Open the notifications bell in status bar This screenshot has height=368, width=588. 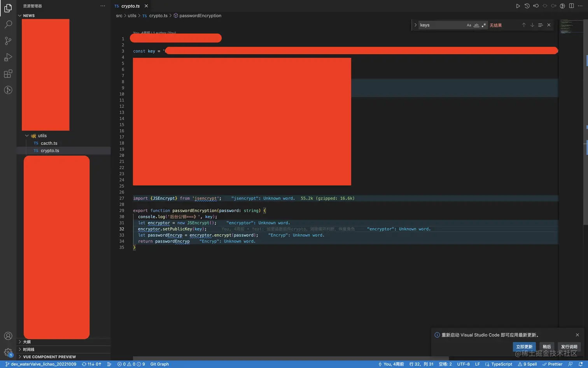point(581,364)
